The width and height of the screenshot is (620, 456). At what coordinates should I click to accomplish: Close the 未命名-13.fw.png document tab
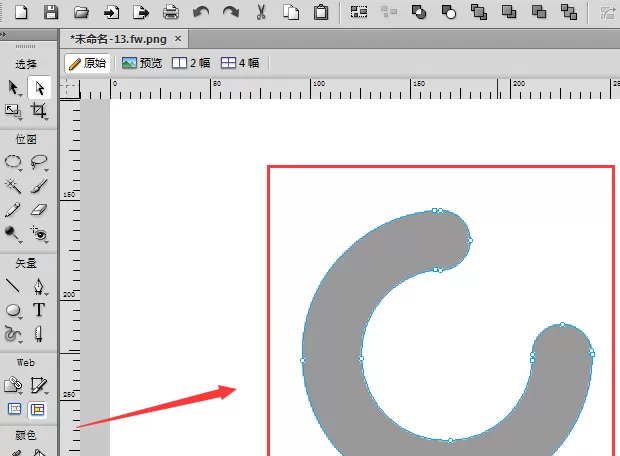(178, 39)
